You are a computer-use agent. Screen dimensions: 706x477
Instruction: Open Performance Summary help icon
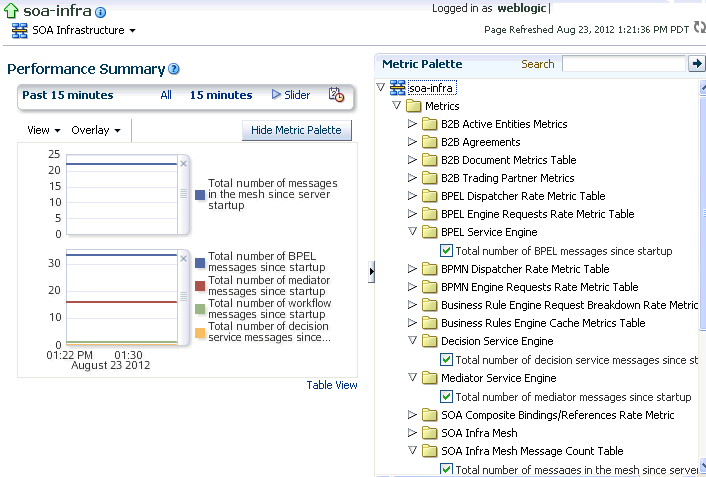[x=174, y=69]
